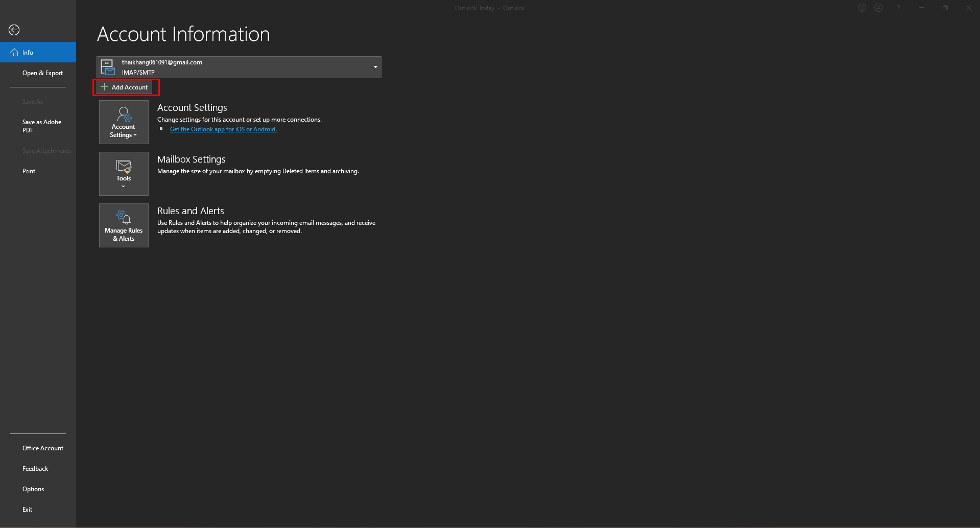Click Exit to quit Outlook
The image size is (980, 528).
pos(28,510)
